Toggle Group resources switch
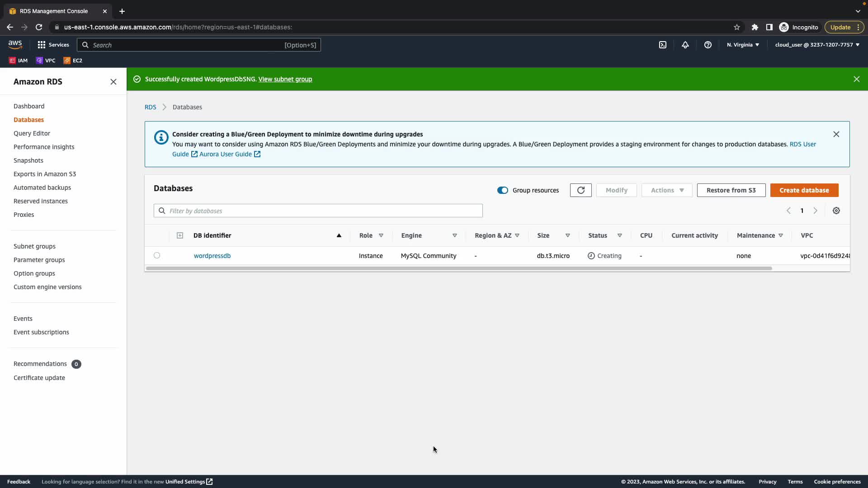The height and width of the screenshot is (488, 868). (503, 190)
